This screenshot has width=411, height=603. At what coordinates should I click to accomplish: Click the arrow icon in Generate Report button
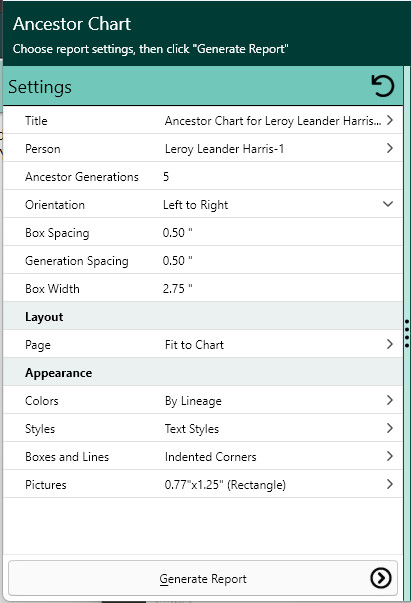pos(381,578)
